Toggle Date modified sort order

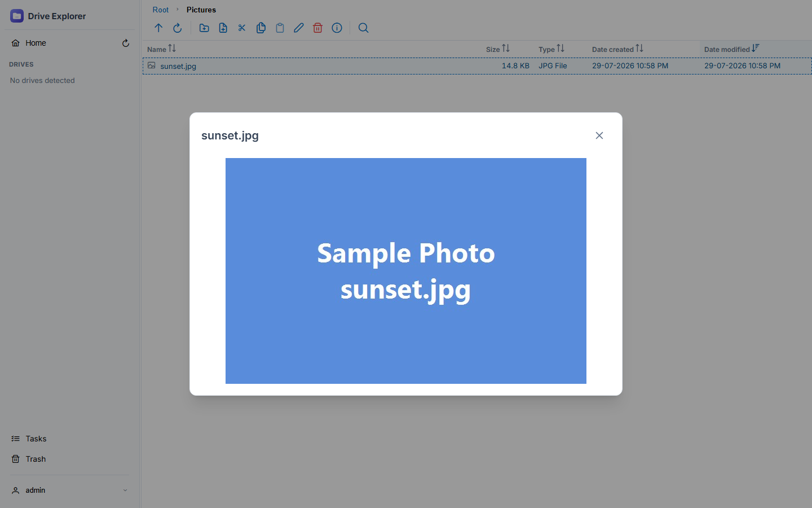pos(756,49)
